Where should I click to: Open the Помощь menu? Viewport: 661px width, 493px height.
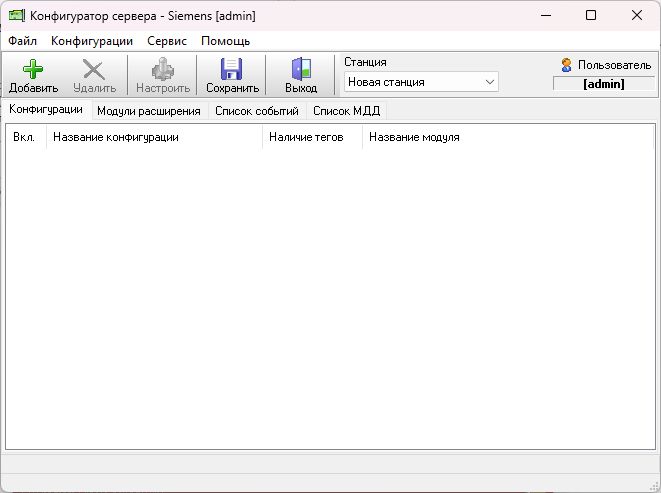tap(225, 41)
